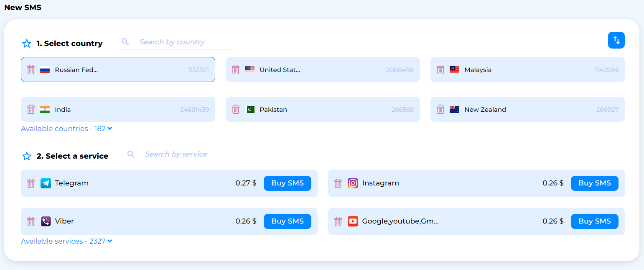Delete United States with its trash icon
644x270 pixels.
(236, 69)
